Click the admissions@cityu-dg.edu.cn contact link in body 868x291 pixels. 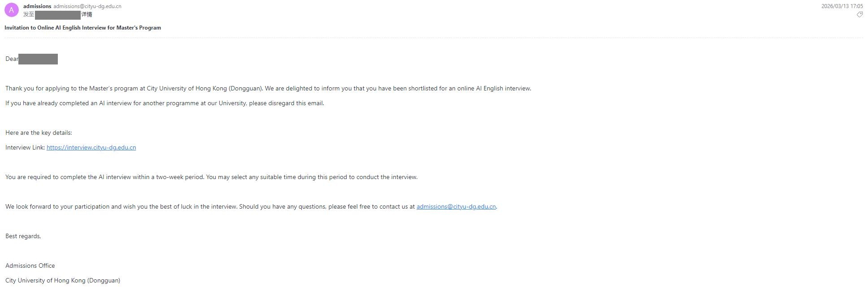click(456, 206)
